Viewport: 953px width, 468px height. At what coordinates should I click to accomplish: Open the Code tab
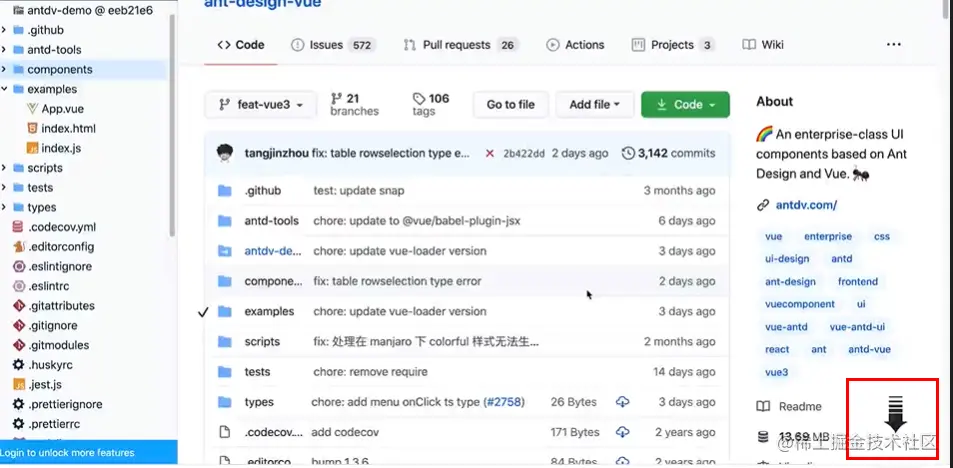[241, 45]
